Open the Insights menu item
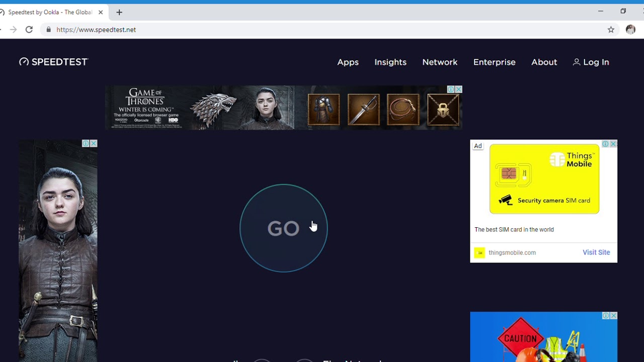Viewport: 644px width, 362px height. 390,62
